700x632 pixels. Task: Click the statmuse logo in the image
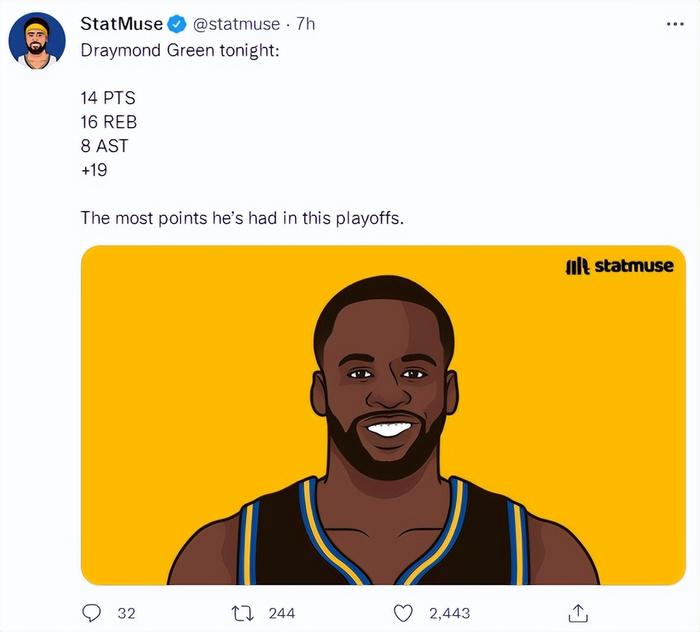click(x=616, y=267)
